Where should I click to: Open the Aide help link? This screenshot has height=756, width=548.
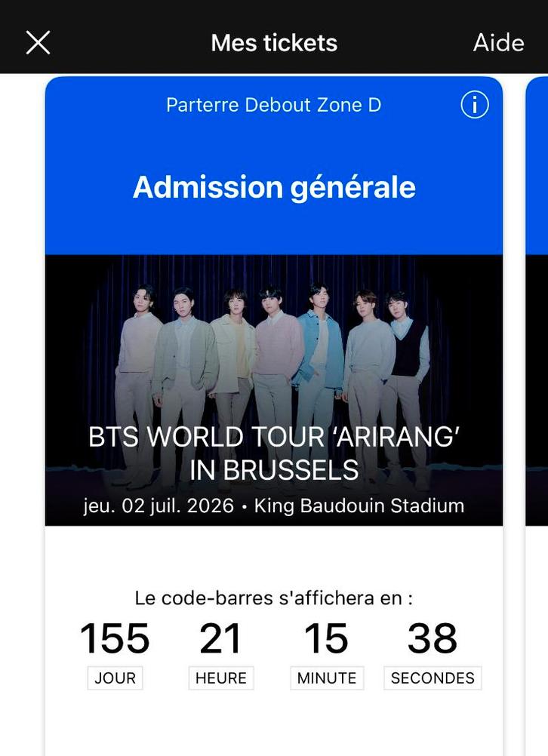pos(498,42)
